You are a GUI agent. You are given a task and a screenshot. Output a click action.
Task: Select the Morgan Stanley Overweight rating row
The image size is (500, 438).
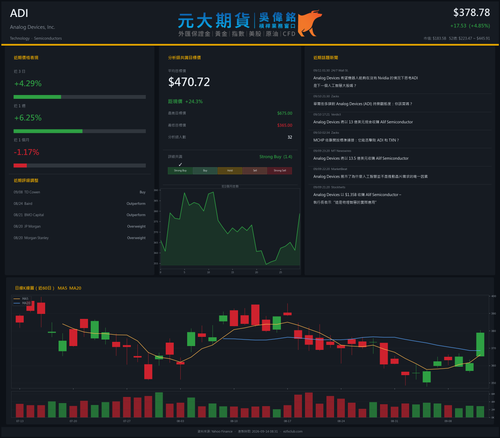click(x=80, y=238)
